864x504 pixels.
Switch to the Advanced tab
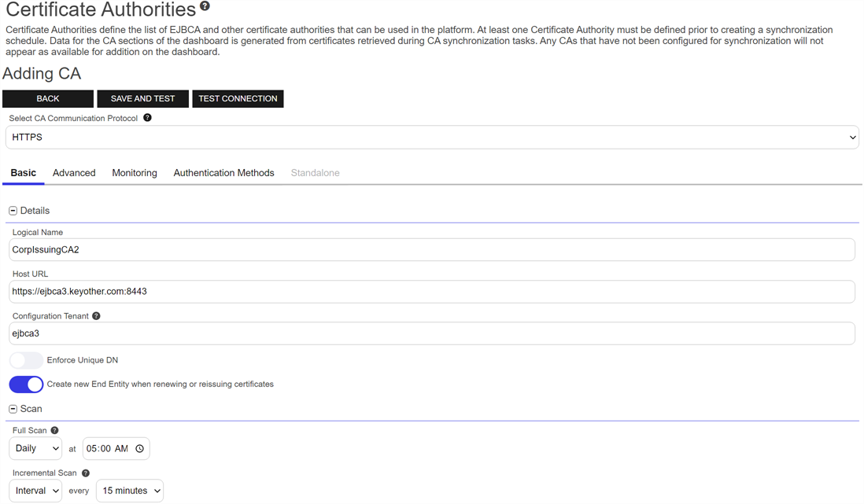[x=74, y=173]
